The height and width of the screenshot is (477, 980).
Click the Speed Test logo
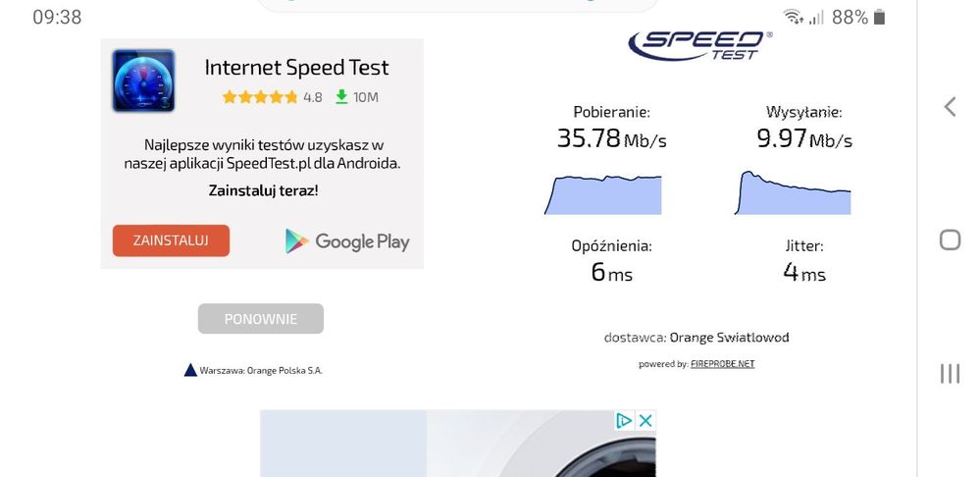700,44
